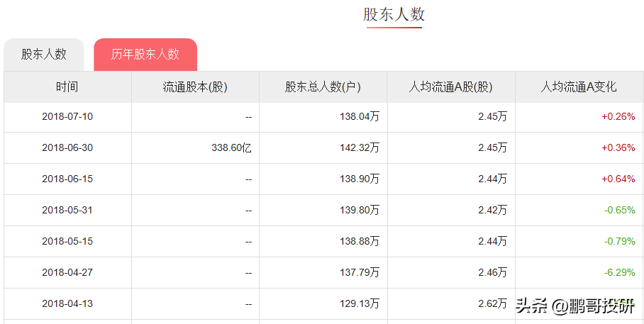Image resolution: width=644 pixels, height=324 pixels.
Task: Click the 股东总人数(户) column header
Action: tap(323, 87)
